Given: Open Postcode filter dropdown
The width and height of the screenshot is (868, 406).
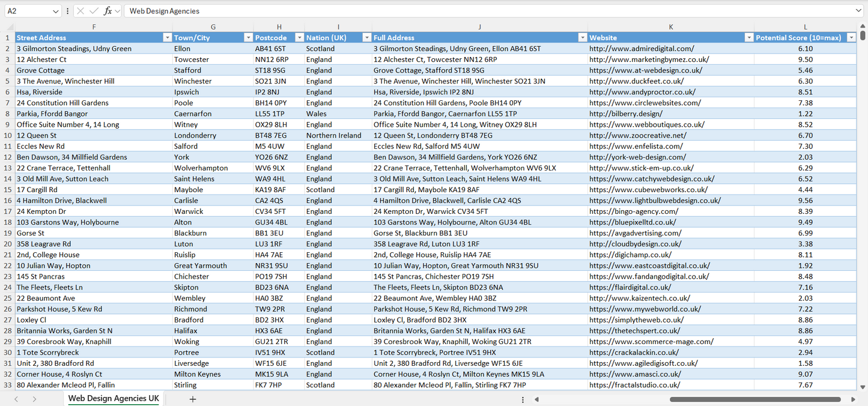Looking at the screenshot, I should click(x=299, y=37).
